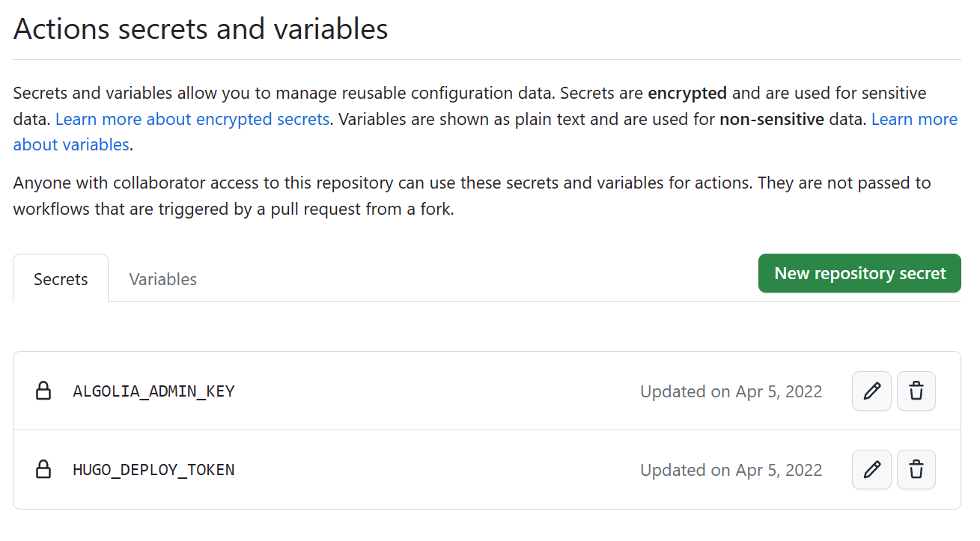This screenshot has height=541, width=980.
Task: Delete the HUGO_DEPLOY_TOKEN secret
Action: (916, 469)
